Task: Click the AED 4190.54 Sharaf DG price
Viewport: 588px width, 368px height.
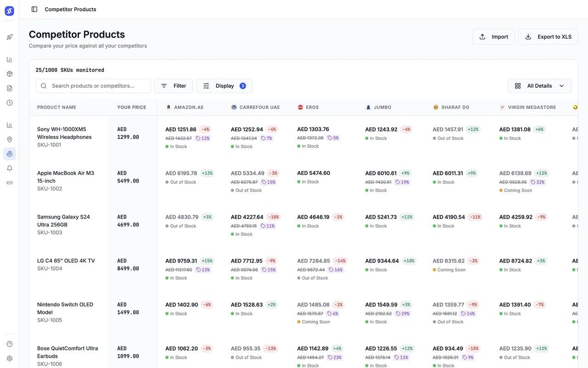Action: tap(449, 217)
